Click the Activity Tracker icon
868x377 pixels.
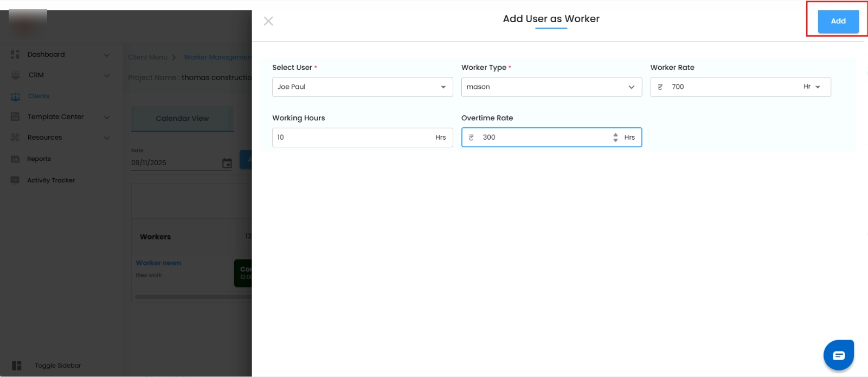[15, 180]
